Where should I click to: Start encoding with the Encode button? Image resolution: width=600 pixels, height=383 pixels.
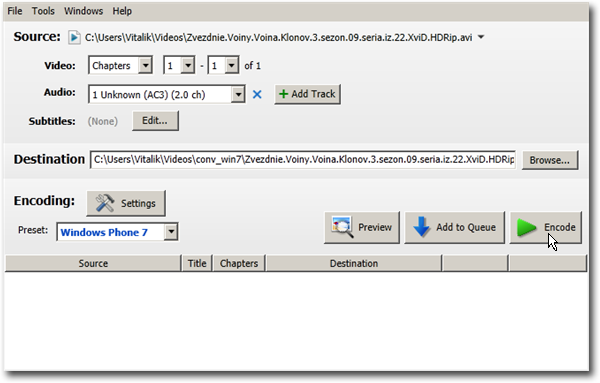(x=546, y=227)
